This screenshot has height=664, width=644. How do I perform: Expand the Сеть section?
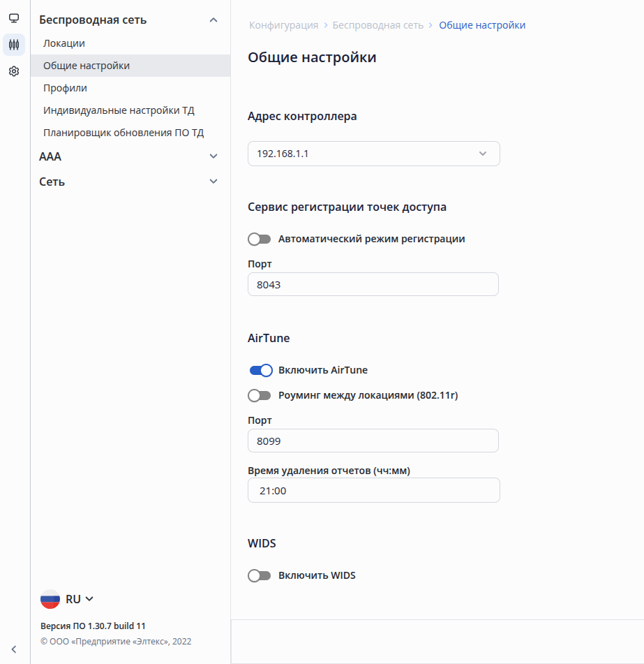pos(214,182)
